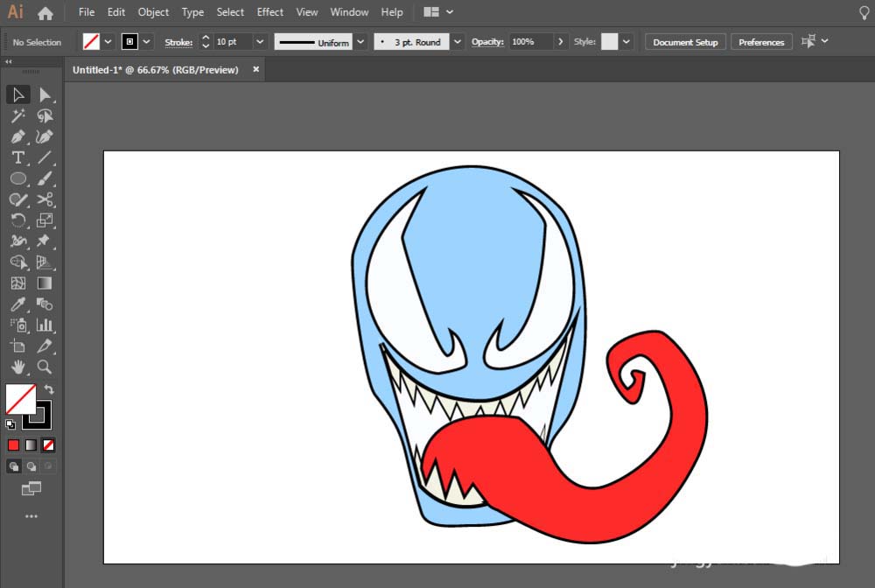Select the Puppet Warp pin tool

pos(45,241)
